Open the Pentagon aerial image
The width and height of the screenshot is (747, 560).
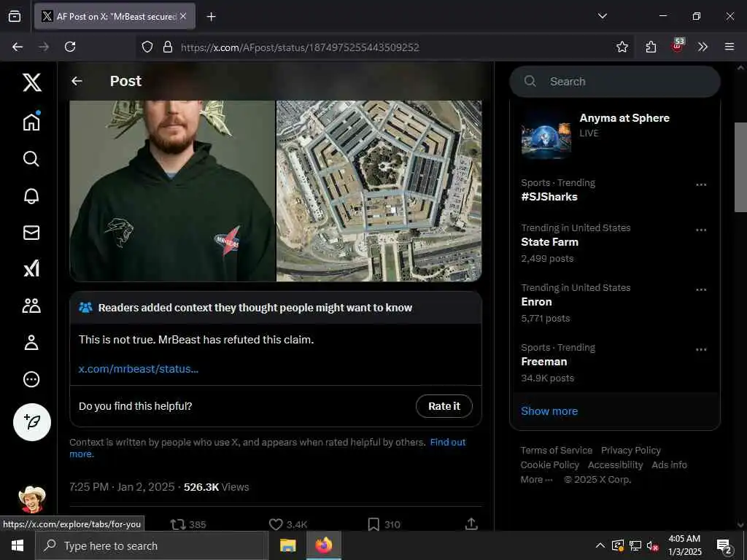379,190
